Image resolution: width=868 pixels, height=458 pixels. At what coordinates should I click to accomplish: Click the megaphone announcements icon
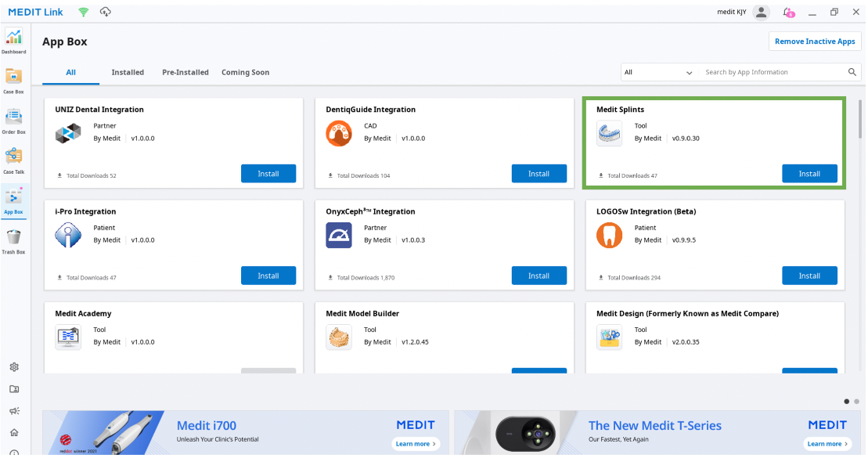click(x=14, y=411)
